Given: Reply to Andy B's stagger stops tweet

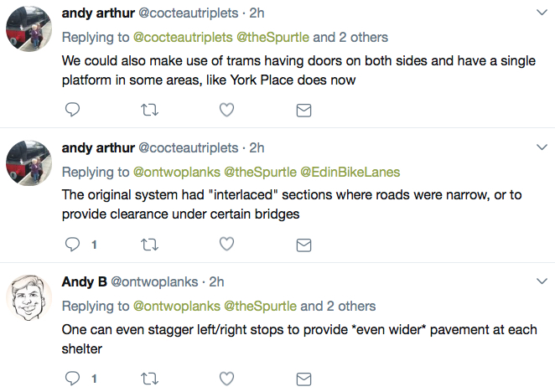Looking at the screenshot, I should (73, 379).
